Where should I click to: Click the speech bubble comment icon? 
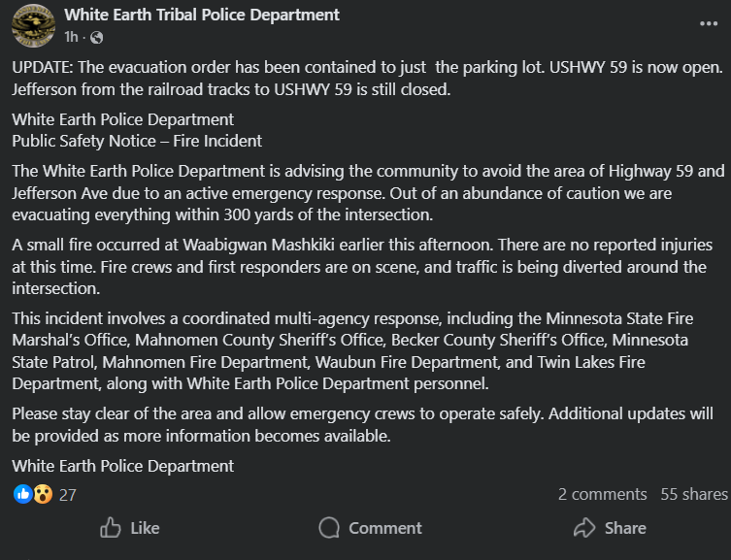tap(330, 528)
